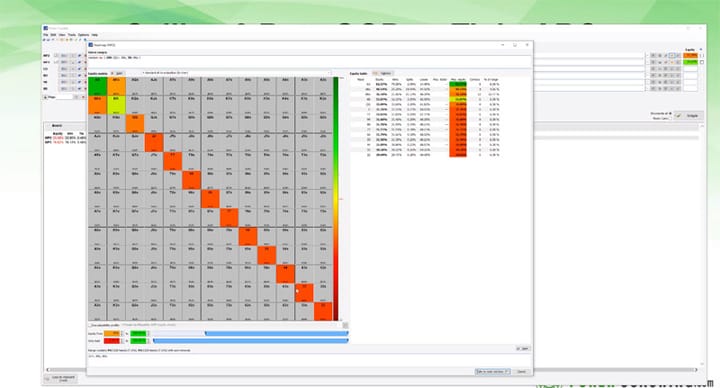Viewport: 720px width, 388px height.
Task: Toggle the checkbox beside the orange equity result
Action: 702,56
